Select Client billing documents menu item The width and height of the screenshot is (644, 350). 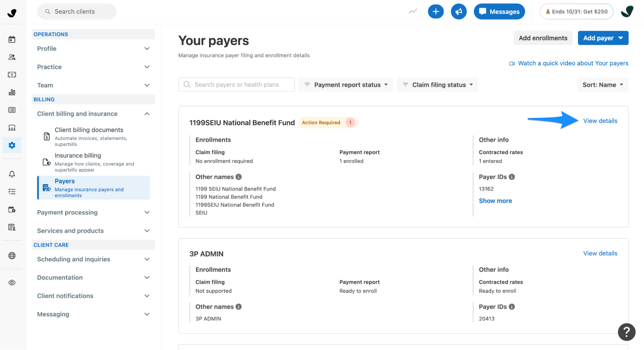[x=93, y=137]
